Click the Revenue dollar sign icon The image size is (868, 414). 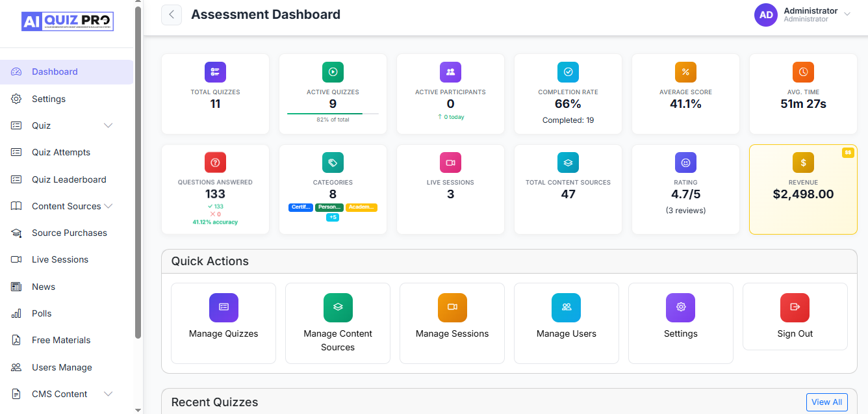(803, 162)
